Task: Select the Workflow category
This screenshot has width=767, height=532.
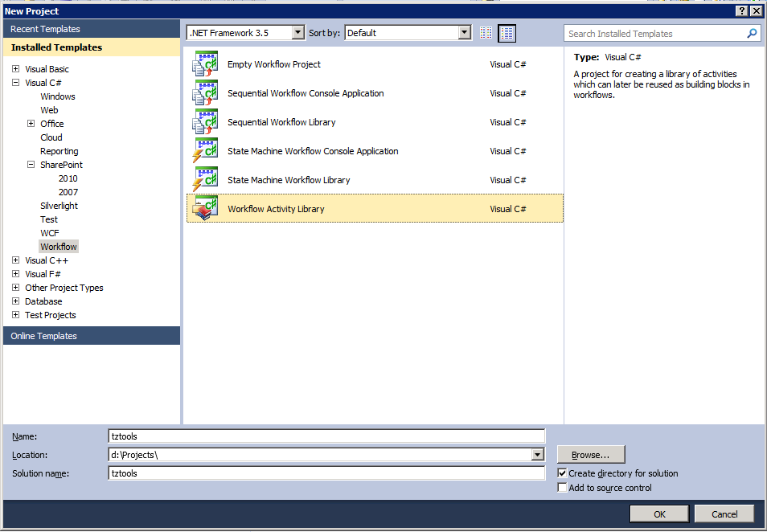Action: (x=59, y=247)
